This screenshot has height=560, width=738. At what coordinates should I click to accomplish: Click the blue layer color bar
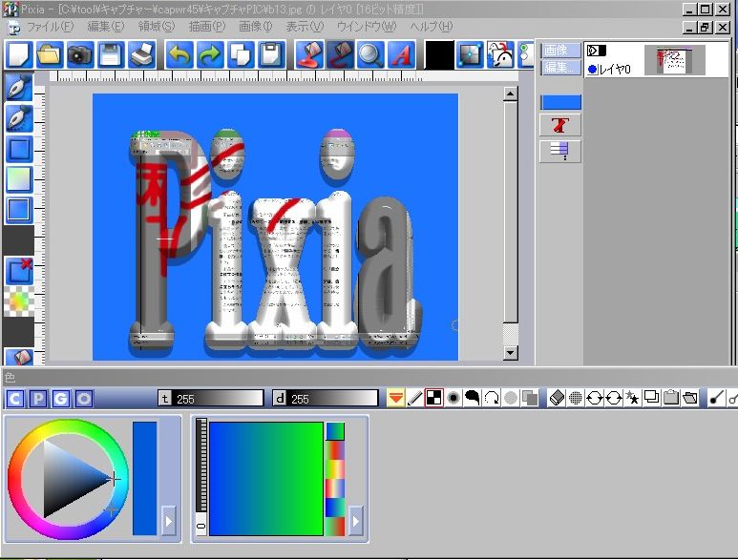(x=560, y=102)
